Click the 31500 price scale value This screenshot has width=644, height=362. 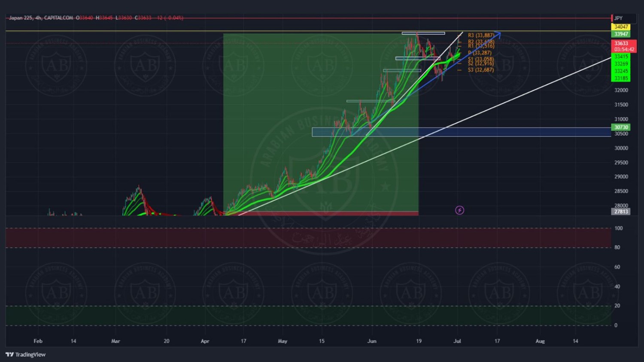tap(621, 105)
